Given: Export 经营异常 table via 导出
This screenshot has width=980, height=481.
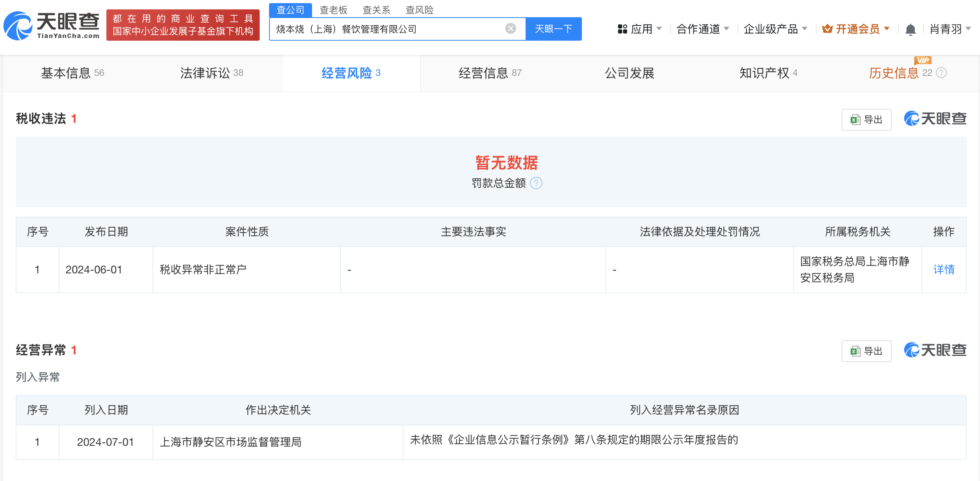Looking at the screenshot, I should tap(866, 351).
